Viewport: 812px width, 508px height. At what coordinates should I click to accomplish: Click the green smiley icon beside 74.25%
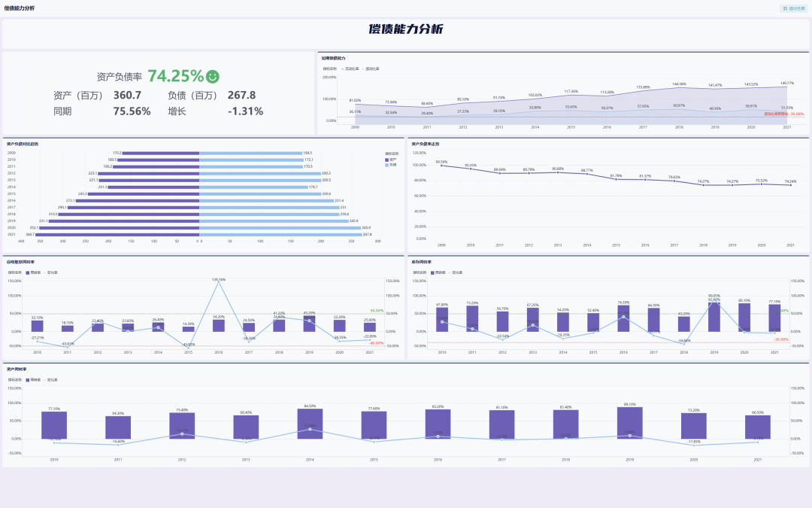[x=212, y=76]
